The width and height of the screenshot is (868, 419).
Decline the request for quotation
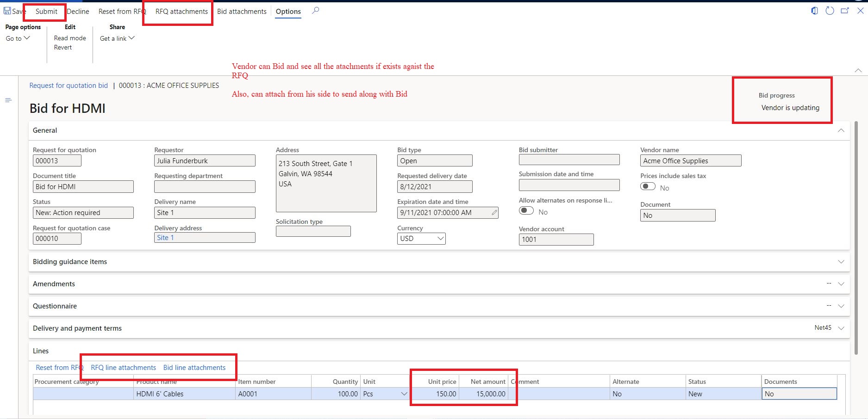tap(78, 11)
